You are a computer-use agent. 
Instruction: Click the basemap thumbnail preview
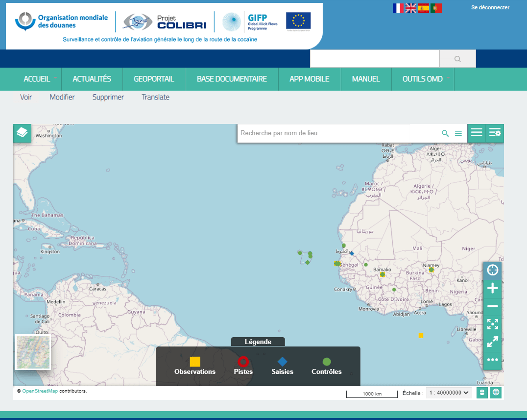point(33,352)
